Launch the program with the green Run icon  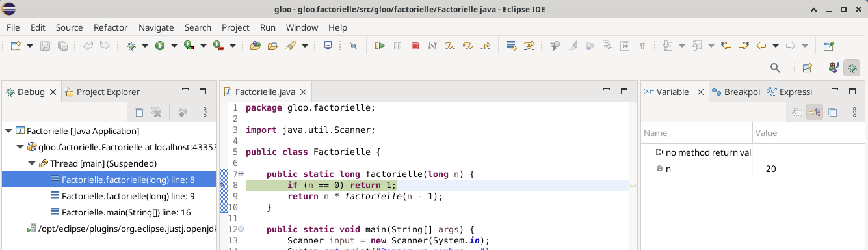coord(159,46)
